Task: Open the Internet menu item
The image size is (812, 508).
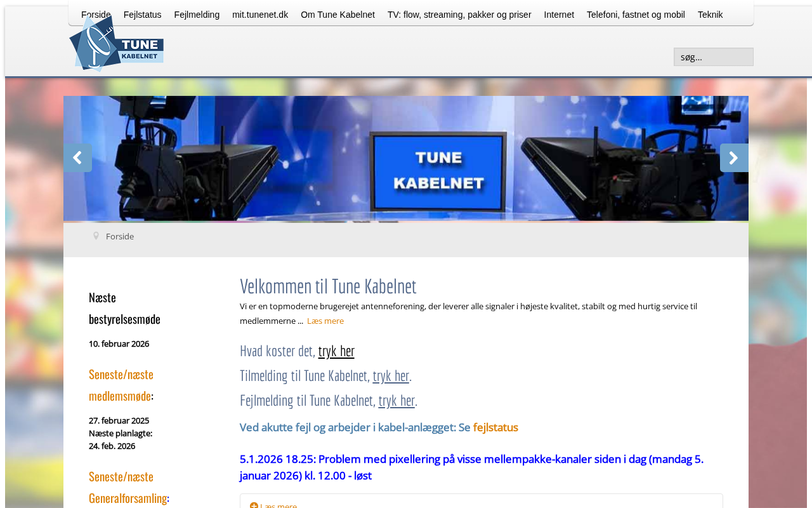Action: (x=559, y=15)
